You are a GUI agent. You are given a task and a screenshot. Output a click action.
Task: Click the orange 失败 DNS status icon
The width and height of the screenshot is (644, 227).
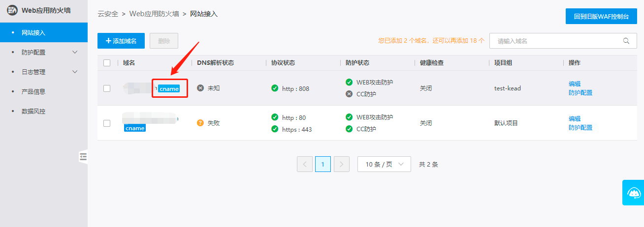pyautogui.click(x=200, y=123)
